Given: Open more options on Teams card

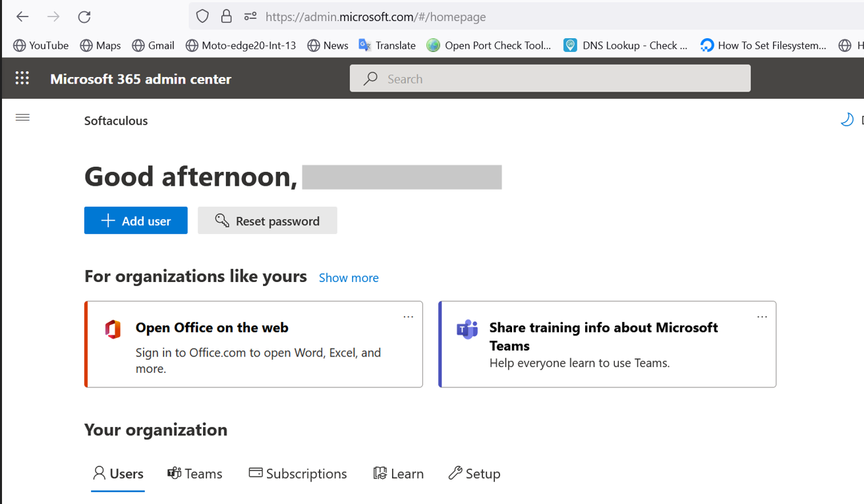Looking at the screenshot, I should (762, 317).
